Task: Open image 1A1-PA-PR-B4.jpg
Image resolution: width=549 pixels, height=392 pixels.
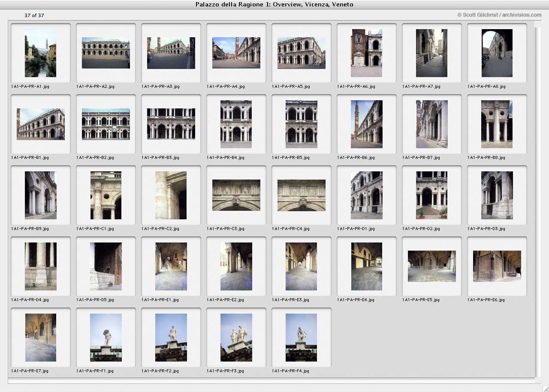Action: click(236, 124)
